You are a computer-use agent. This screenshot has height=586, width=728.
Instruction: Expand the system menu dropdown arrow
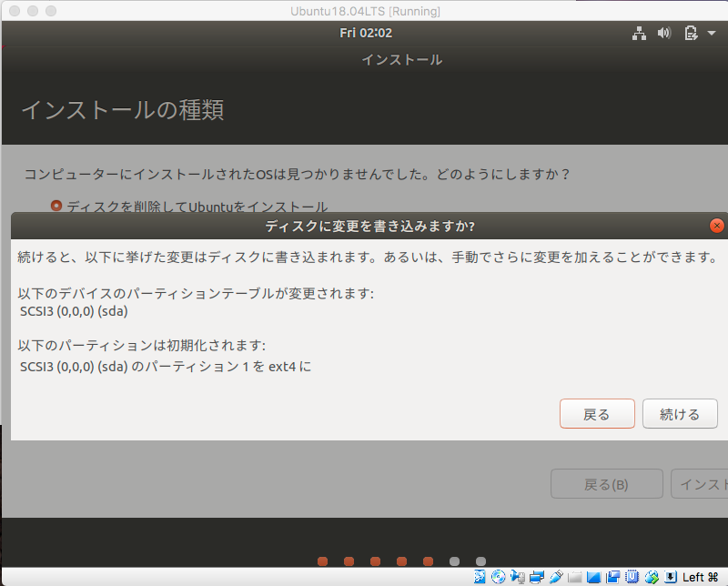coord(712,33)
